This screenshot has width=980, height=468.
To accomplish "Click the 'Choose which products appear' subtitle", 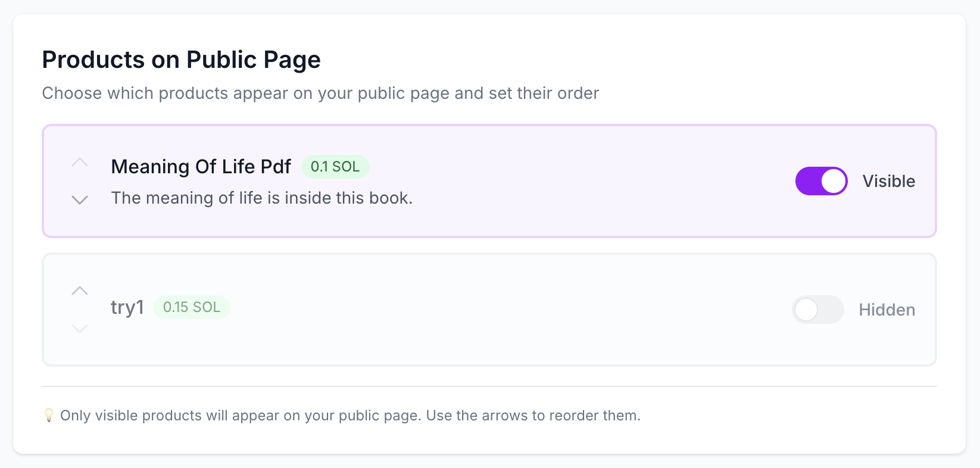I will [x=320, y=93].
